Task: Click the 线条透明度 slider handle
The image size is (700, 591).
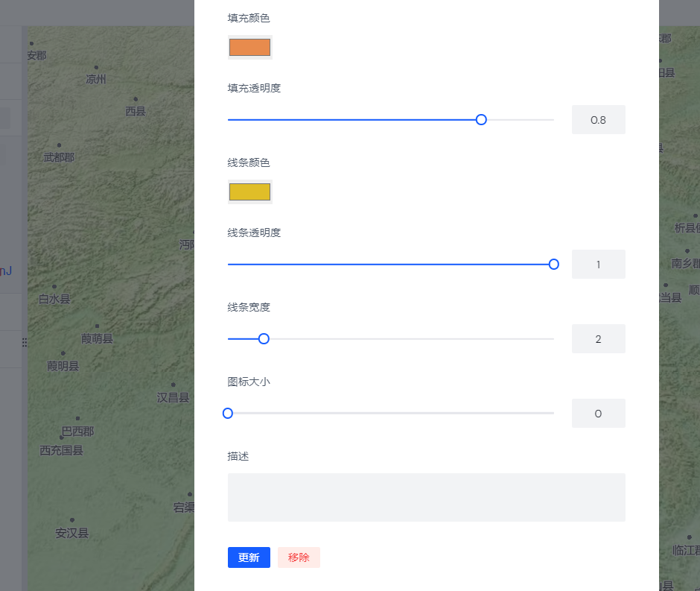Action: point(553,264)
